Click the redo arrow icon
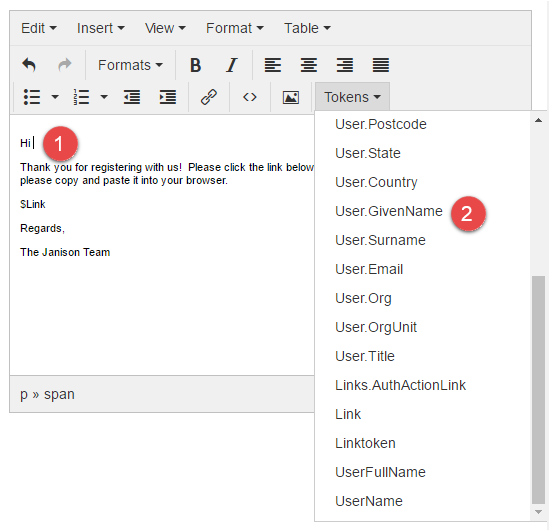 pos(65,65)
